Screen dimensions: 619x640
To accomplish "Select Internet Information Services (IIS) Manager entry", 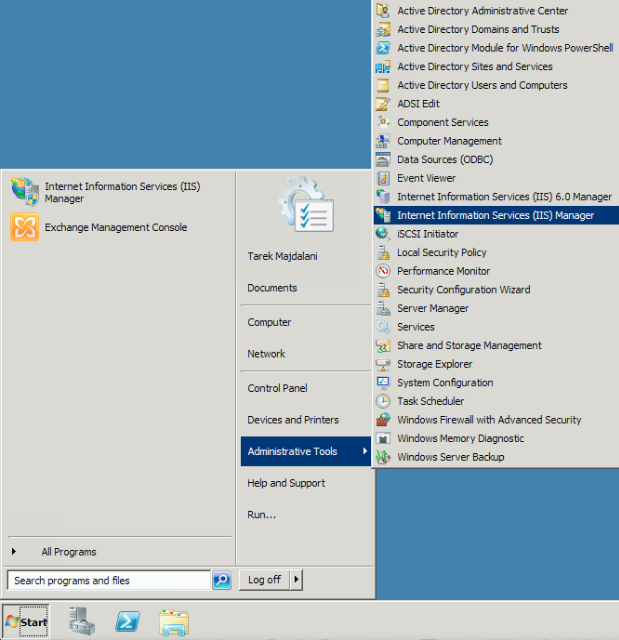I will 496,215.
